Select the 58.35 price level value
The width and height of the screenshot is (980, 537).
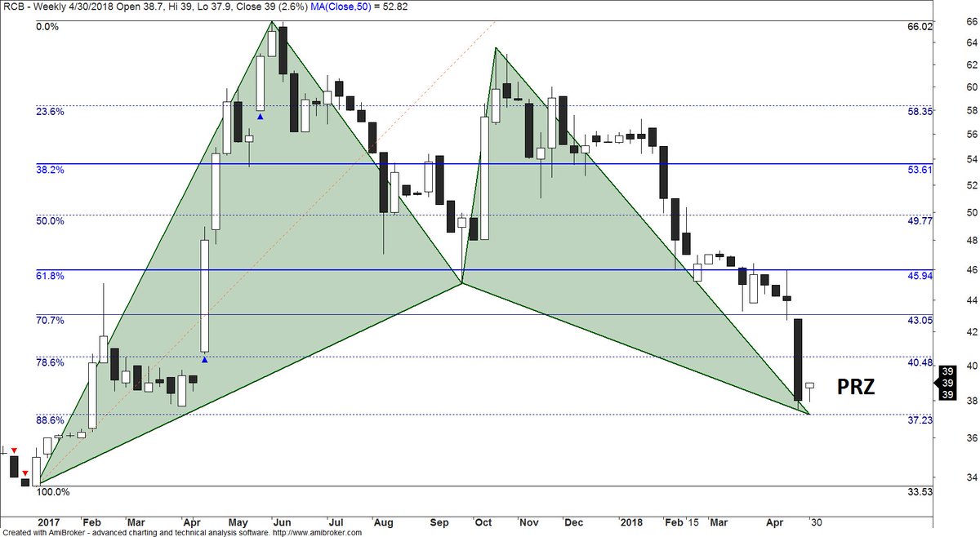coord(920,112)
